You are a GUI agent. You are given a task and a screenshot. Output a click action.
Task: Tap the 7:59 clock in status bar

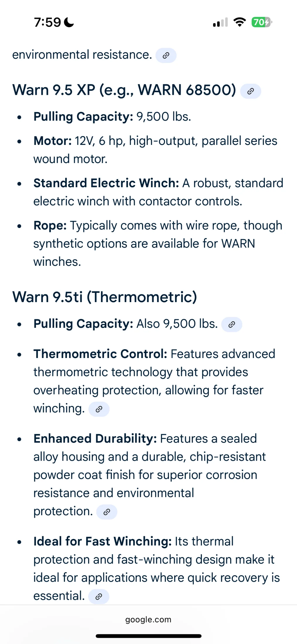[47, 22]
